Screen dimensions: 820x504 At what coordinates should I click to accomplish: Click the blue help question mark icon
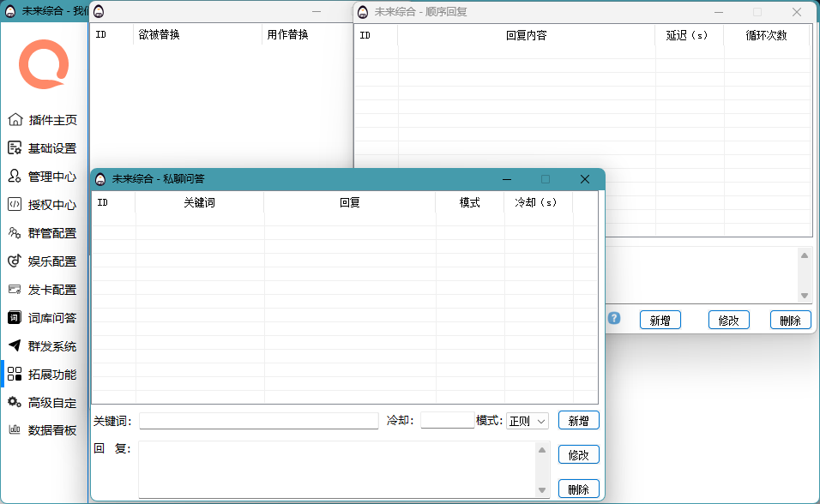[614, 319]
